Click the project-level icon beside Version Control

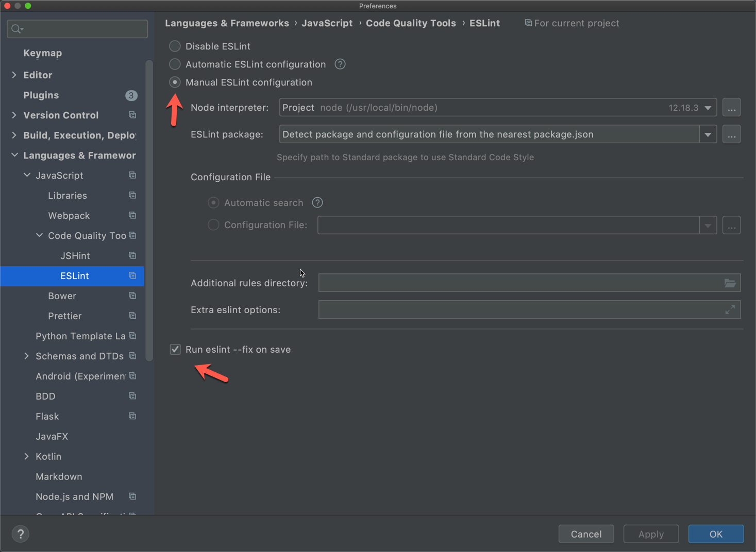(132, 115)
